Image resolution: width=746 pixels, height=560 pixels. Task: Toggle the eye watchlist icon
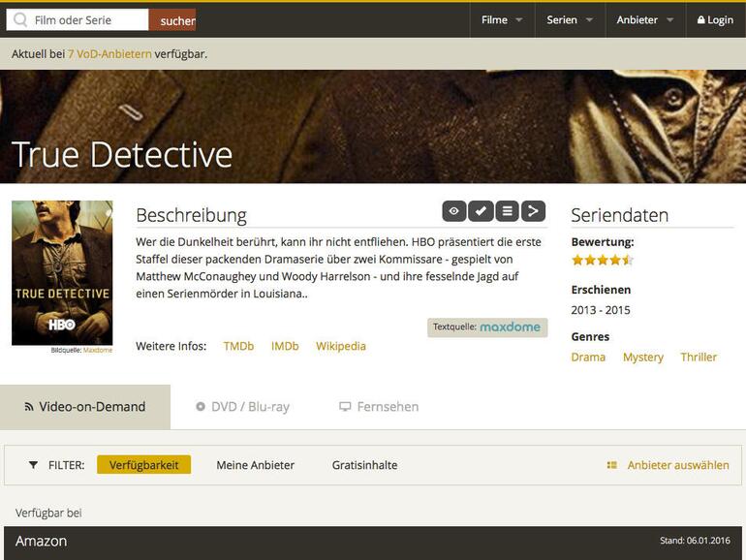(x=453, y=211)
